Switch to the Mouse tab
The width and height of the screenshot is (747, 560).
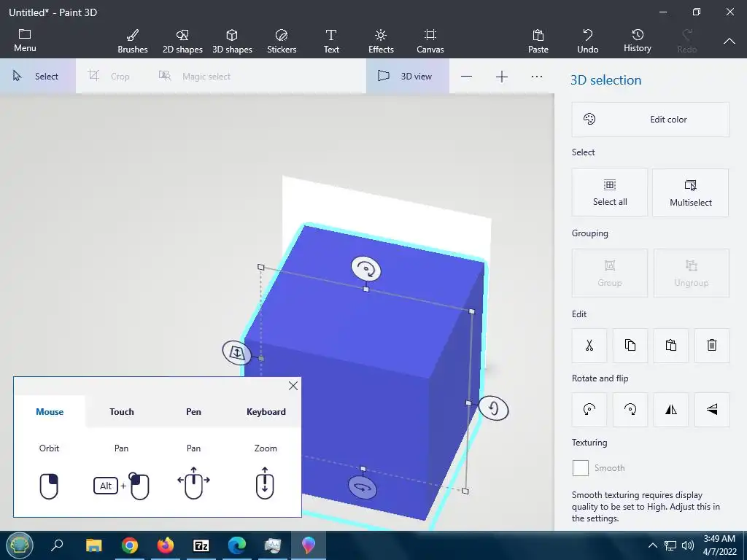coord(50,412)
